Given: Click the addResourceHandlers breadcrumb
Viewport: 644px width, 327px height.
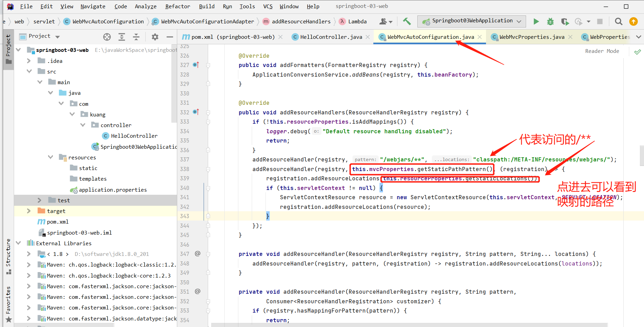Looking at the screenshot, I should coord(297,21).
